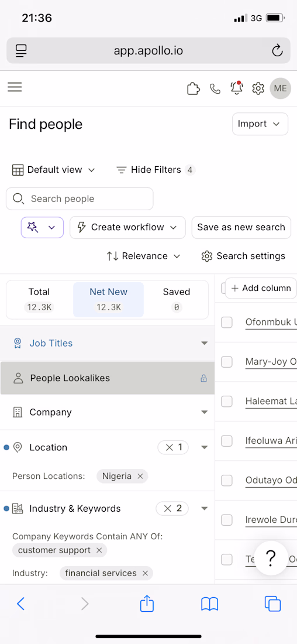
Task: Tick the checkbox beside Mary-Joy
Action: pyautogui.click(x=227, y=362)
